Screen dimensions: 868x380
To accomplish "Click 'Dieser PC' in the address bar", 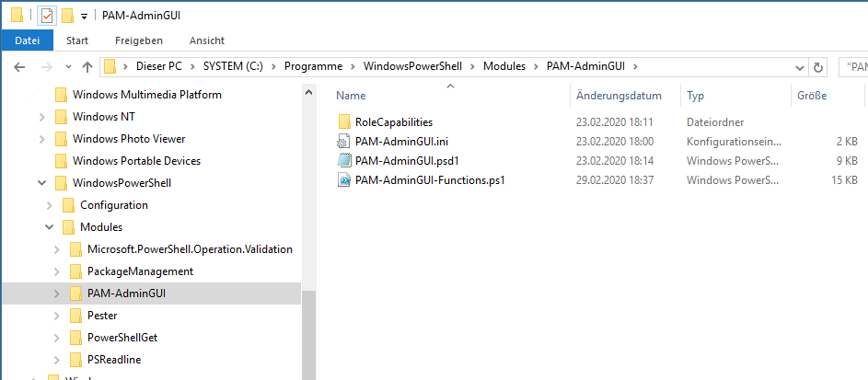I will 160,67.
